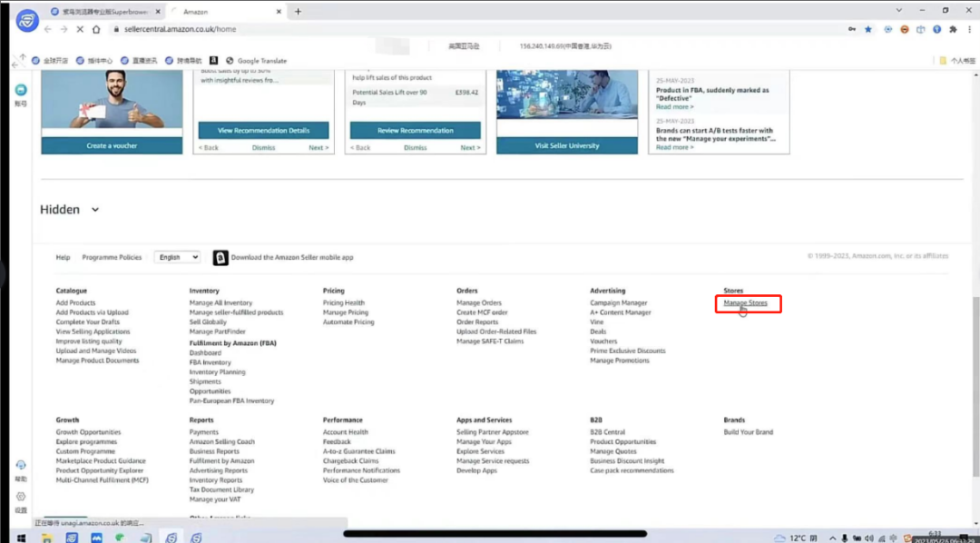The height and width of the screenshot is (543, 980).
Task: Click the address bar URL
Action: 180,29
